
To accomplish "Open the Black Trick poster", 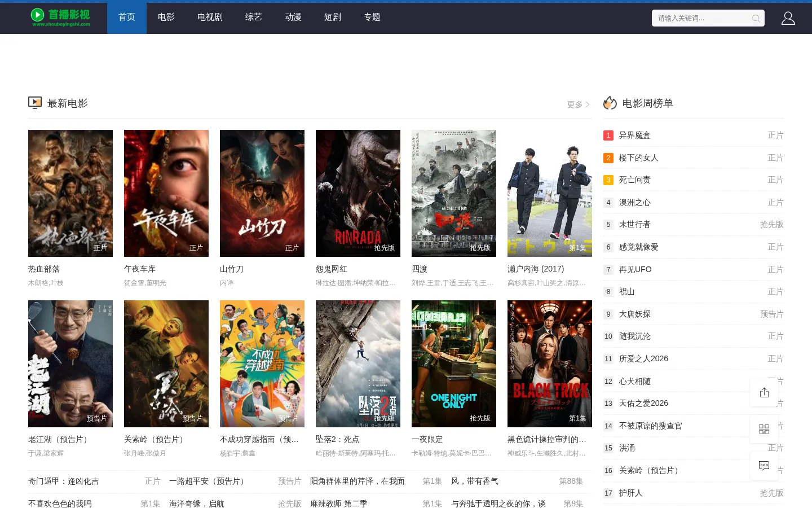I will point(550,364).
